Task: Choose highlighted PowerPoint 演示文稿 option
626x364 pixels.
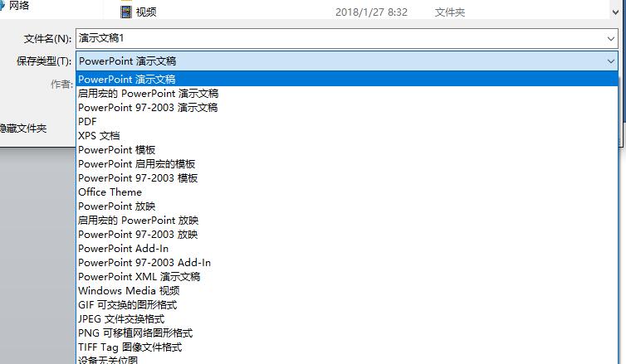Action: pos(347,79)
